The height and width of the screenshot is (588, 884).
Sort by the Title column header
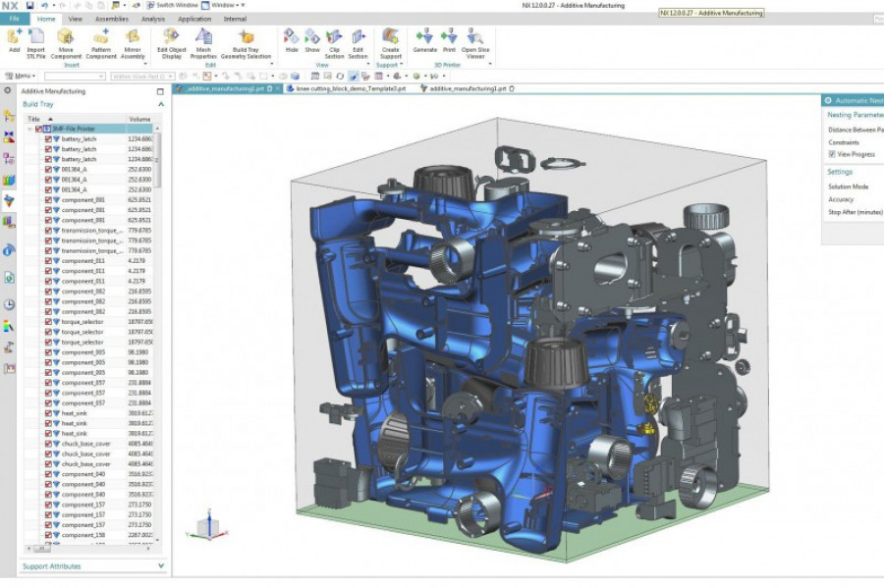pos(75,119)
